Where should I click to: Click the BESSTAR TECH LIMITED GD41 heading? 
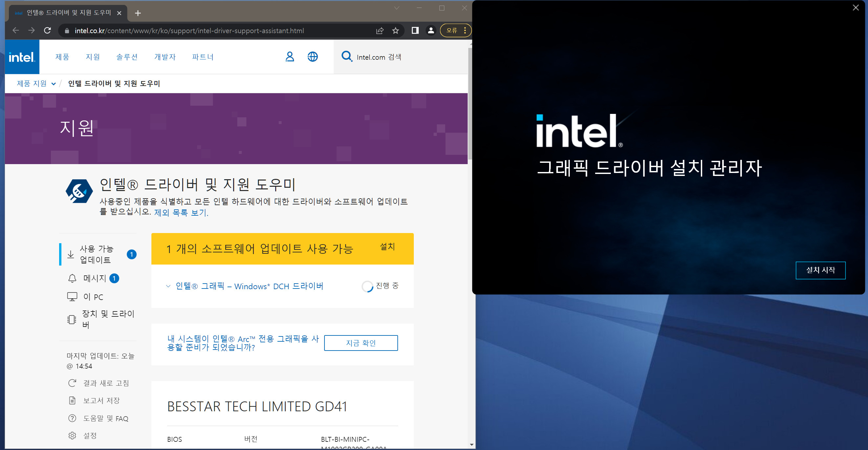click(x=257, y=406)
